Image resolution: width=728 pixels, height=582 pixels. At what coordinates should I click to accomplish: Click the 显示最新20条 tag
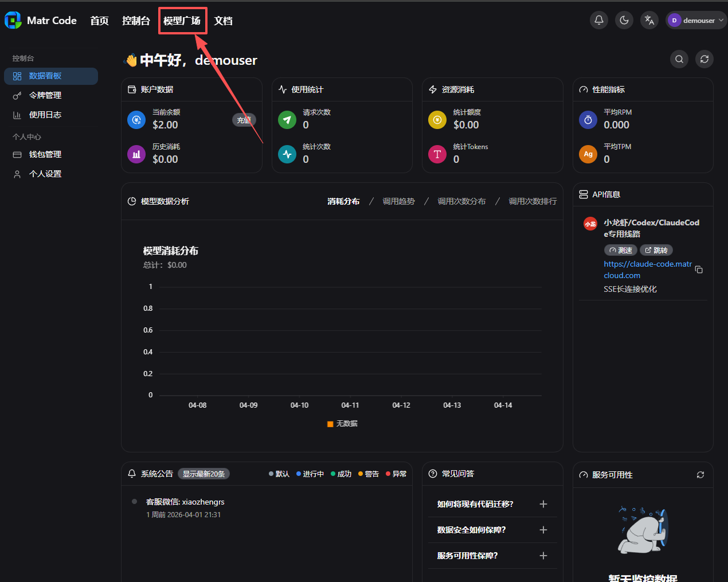(x=203, y=474)
